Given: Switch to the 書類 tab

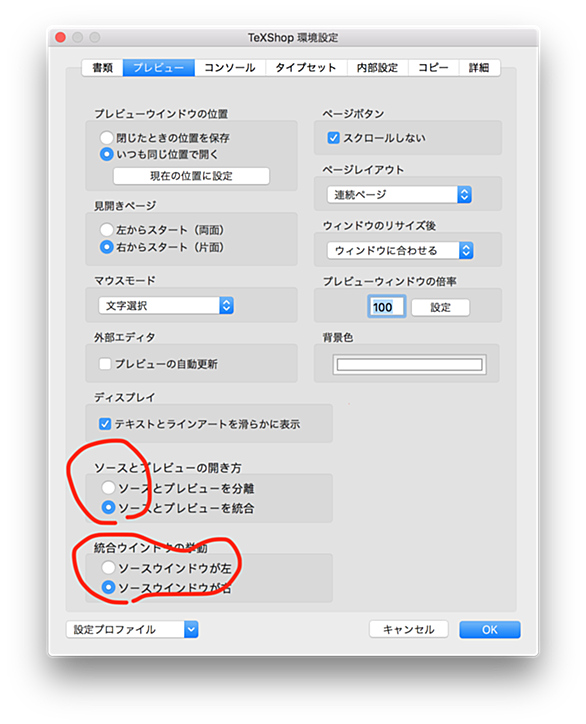Looking at the screenshot, I should click(103, 67).
